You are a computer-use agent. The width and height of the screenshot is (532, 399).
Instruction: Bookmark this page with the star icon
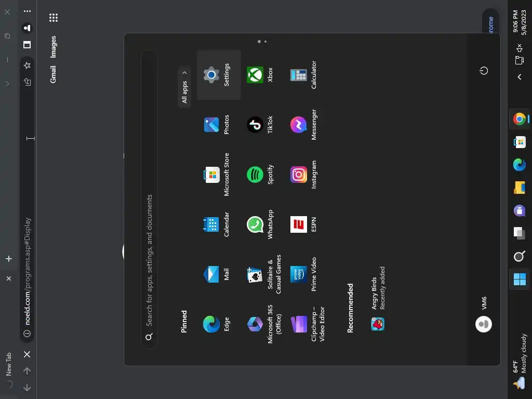point(27,65)
